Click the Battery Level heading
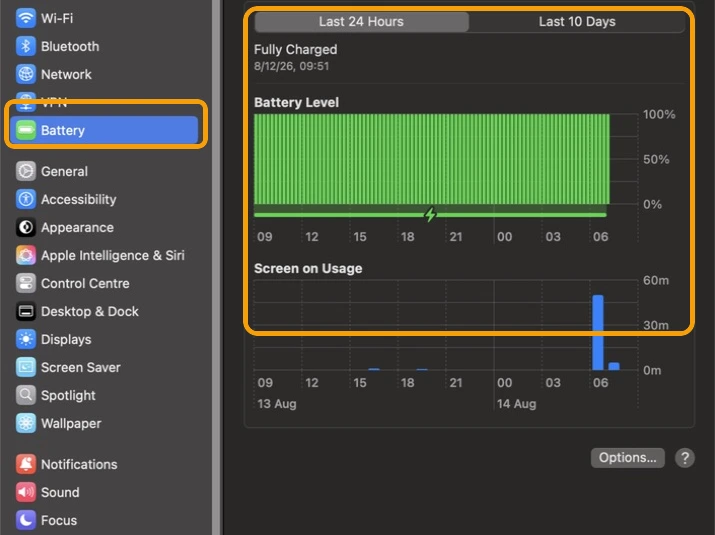 coord(296,102)
